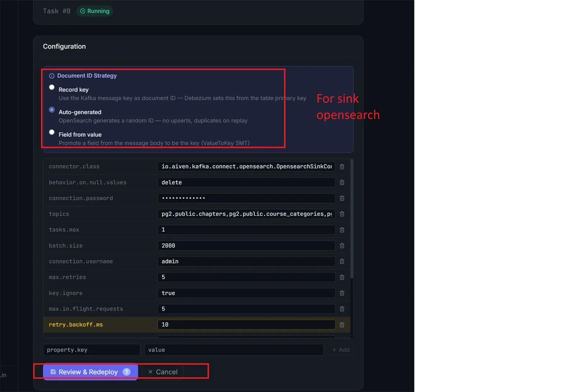
Task: Change the batch.size 2000 field
Action: [246, 246]
